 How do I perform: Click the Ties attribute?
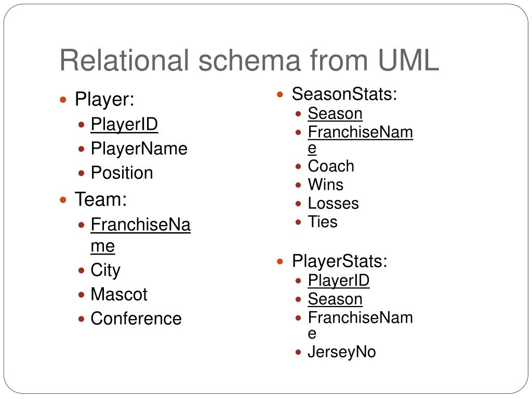[x=322, y=222]
